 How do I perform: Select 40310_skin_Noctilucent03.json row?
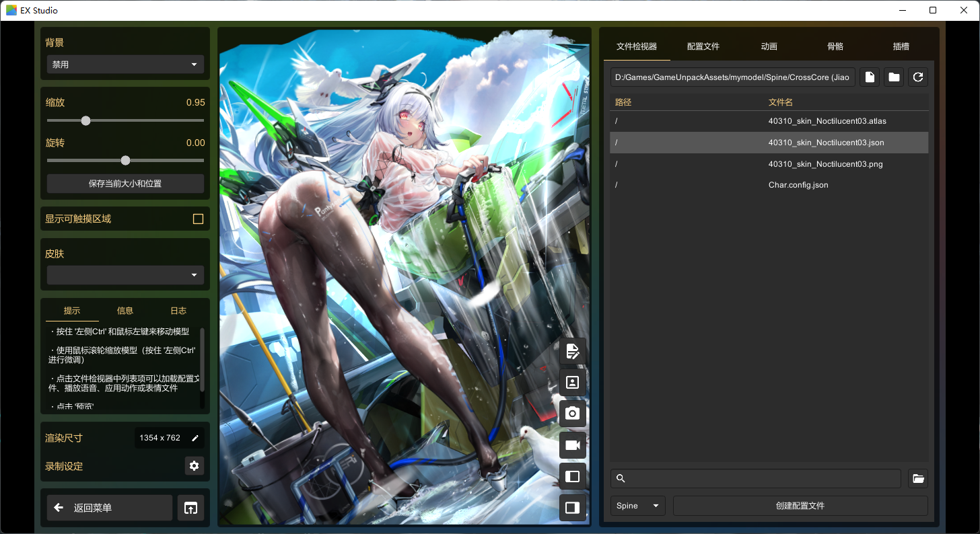tap(769, 143)
